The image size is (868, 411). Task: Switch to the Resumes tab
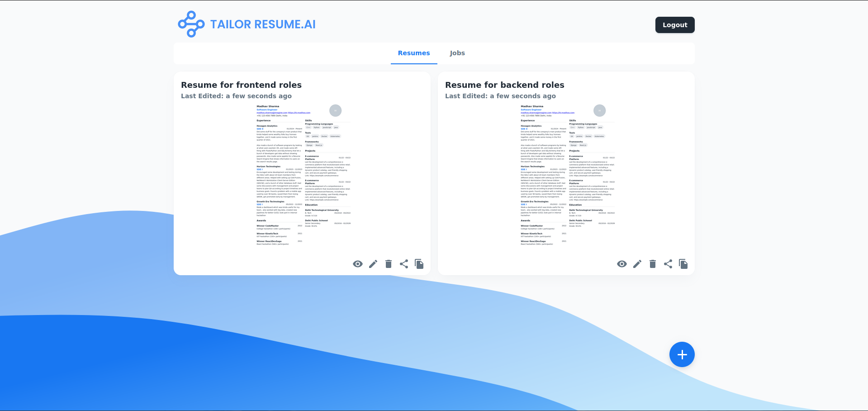point(414,53)
